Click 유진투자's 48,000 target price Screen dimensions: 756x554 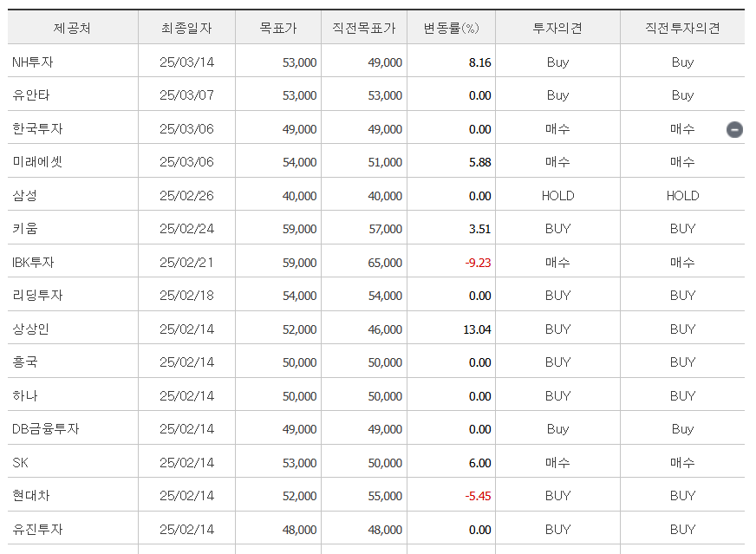point(299,530)
